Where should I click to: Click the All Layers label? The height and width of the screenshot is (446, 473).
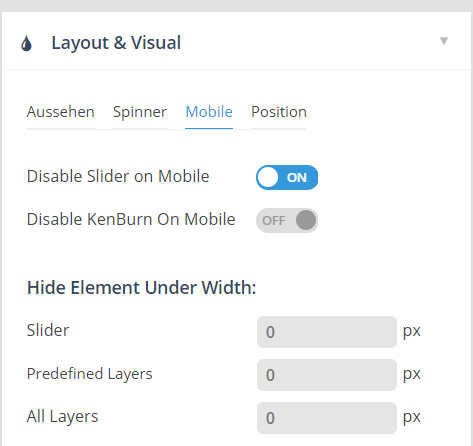[x=63, y=417]
